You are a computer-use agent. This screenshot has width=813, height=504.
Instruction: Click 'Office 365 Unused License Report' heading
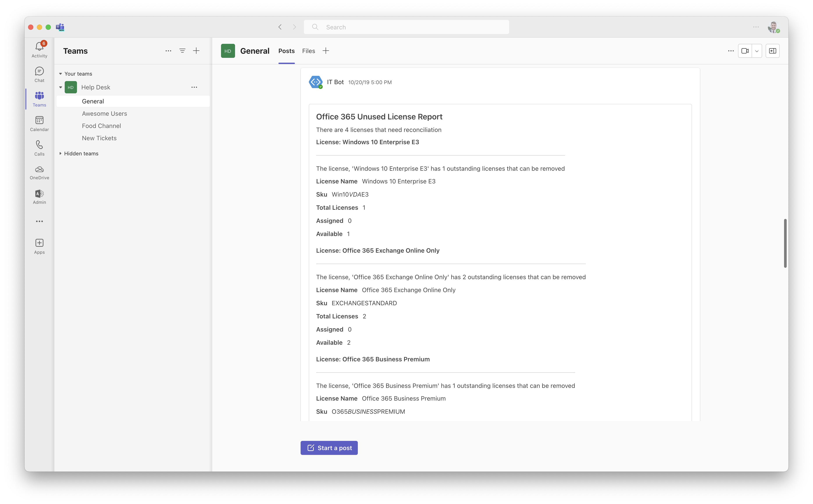[x=379, y=117]
